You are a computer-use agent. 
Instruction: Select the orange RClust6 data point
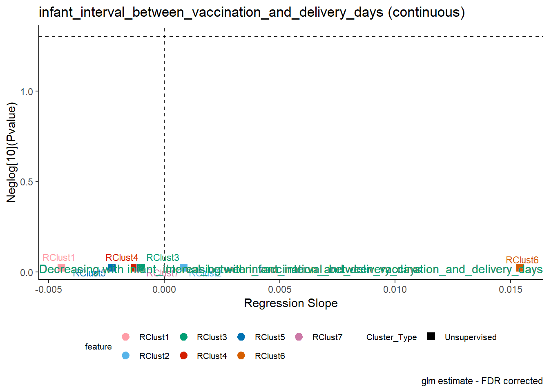pyautogui.click(x=520, y=268)
